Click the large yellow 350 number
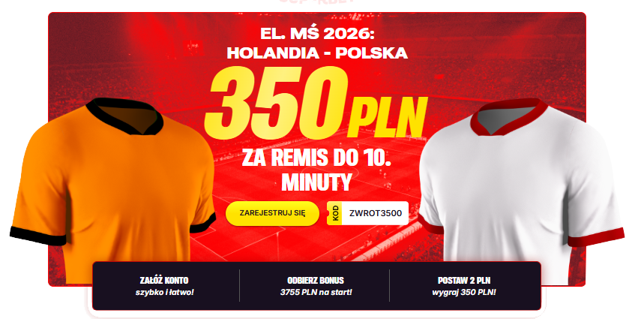This screenshot has width=644, height=319. 276,102
